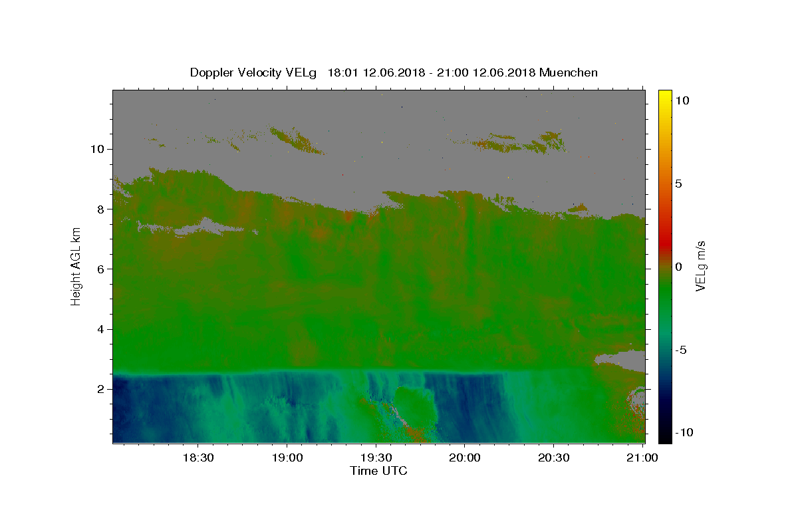This screenshot has width=798, height=532.
Task: Click the 'Muenchen' station name in title
Action: coord(569,72)
